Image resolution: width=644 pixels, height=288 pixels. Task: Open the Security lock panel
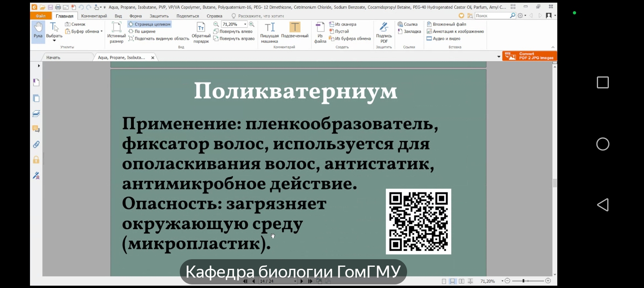36,160
